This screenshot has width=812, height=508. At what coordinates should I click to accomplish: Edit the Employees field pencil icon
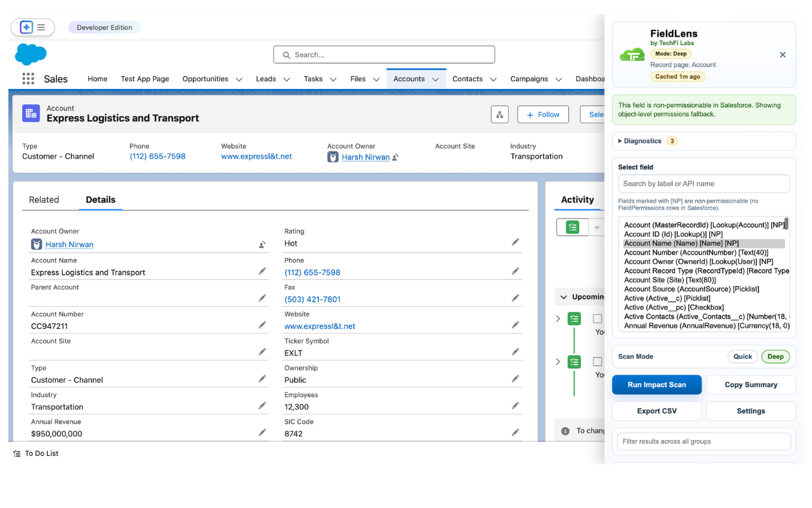516,406
